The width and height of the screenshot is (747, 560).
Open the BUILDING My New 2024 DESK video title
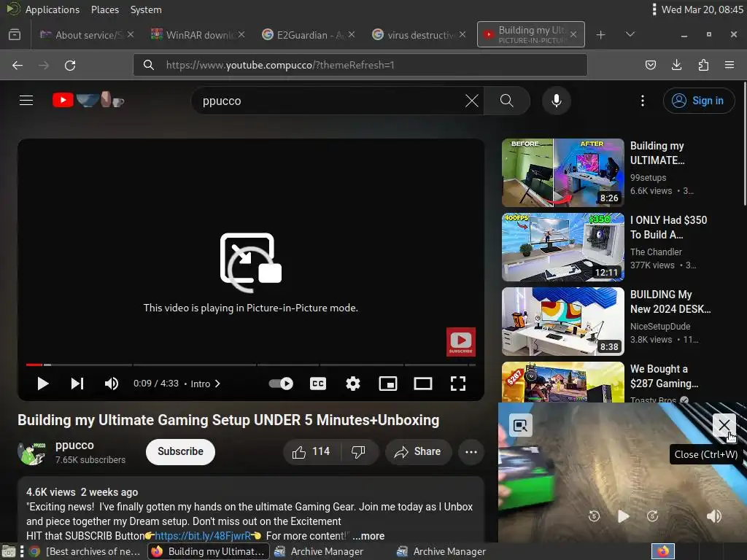click(670, 302)
